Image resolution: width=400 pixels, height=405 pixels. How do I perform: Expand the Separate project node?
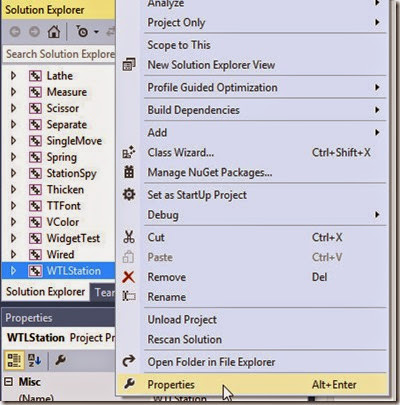[x=13, y=125]
